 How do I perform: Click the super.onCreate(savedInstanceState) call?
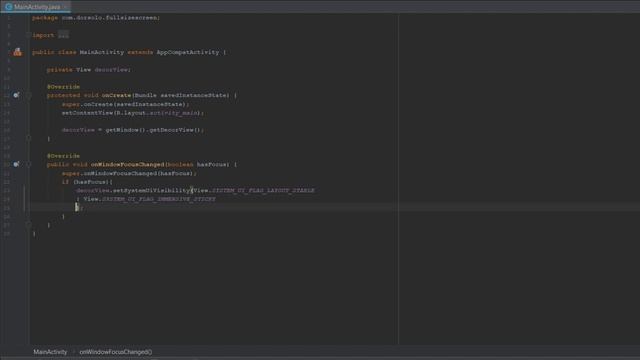[x=124, y=104]
